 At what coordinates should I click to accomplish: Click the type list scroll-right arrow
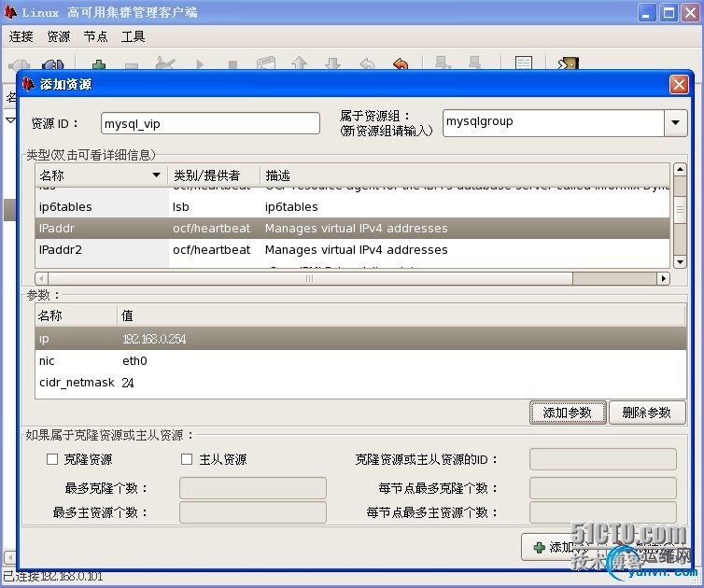pos(663,279)
